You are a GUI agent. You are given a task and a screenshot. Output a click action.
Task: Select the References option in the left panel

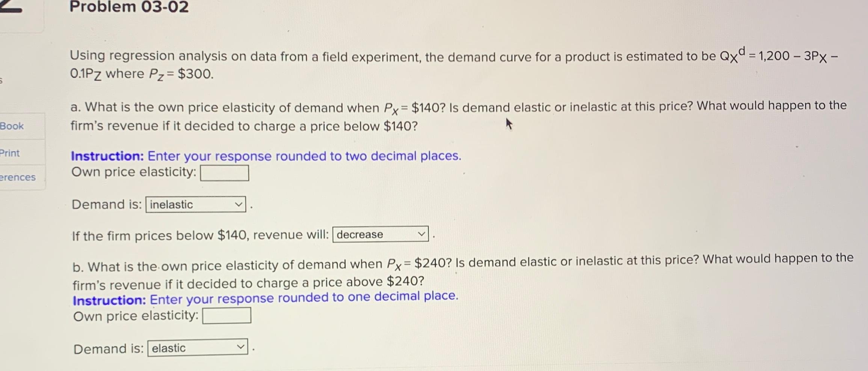tap(17, 177)
